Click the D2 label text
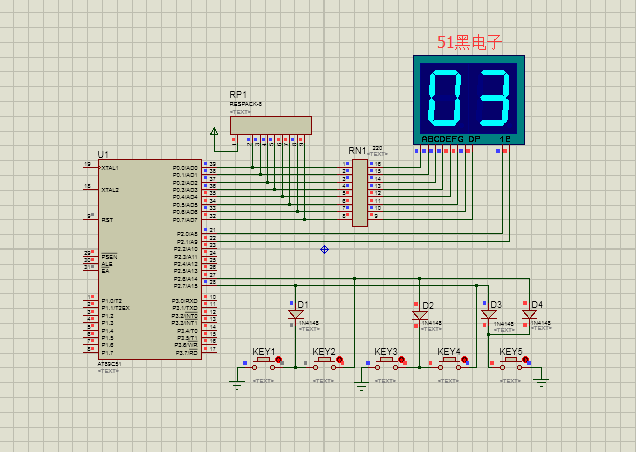 pos(428,306)
